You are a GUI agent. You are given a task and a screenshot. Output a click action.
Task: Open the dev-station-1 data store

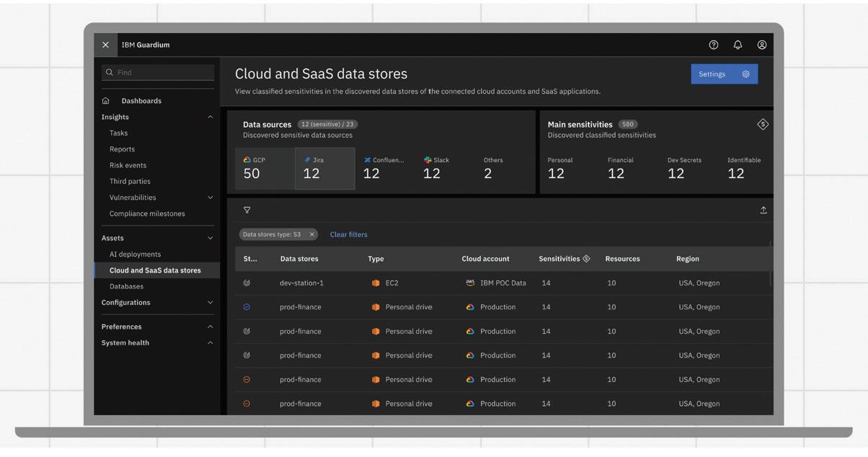point(301,283)
